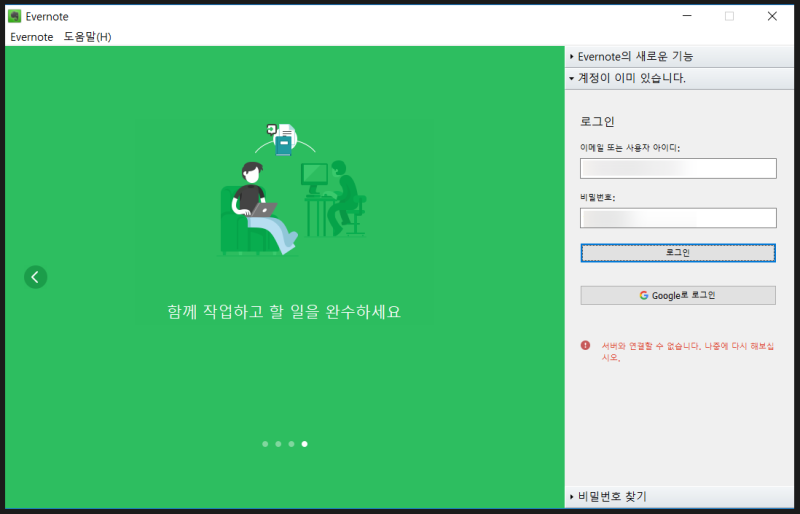Select the first carousel dot
Viewport: 800px width, 514px height.
point(265,444)
